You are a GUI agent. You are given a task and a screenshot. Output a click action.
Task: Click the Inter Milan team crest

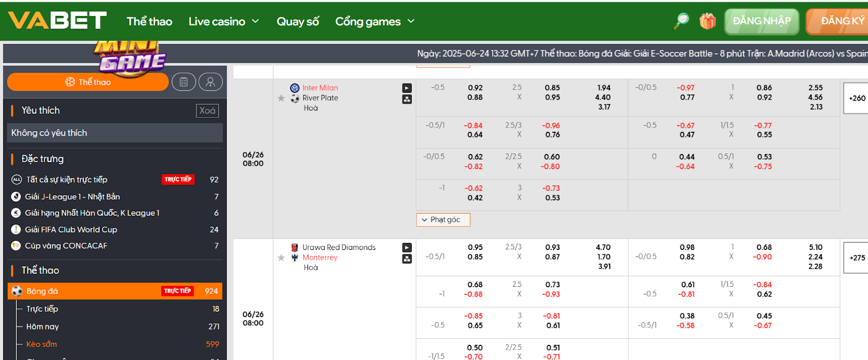click(295, 88)
